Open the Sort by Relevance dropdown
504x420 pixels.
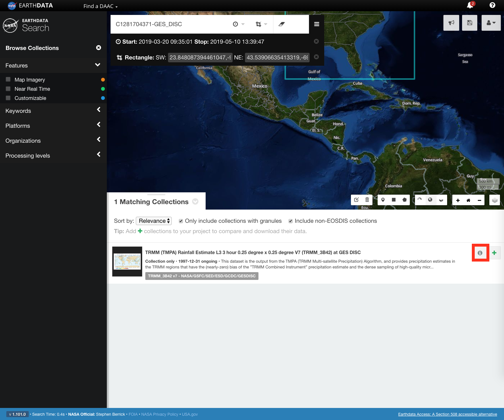[x=154, y=221]
